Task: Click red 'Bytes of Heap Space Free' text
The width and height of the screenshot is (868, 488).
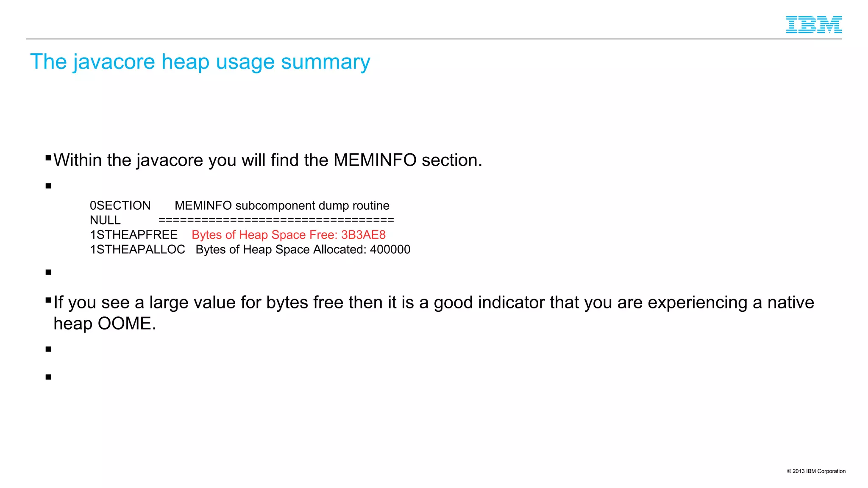Action: click(264, 235)
